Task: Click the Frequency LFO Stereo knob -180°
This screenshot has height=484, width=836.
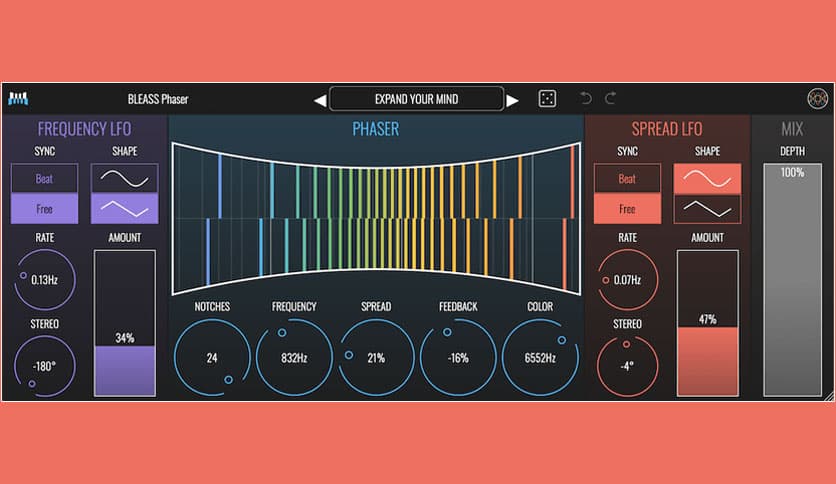Action: (x=45, y=366)
